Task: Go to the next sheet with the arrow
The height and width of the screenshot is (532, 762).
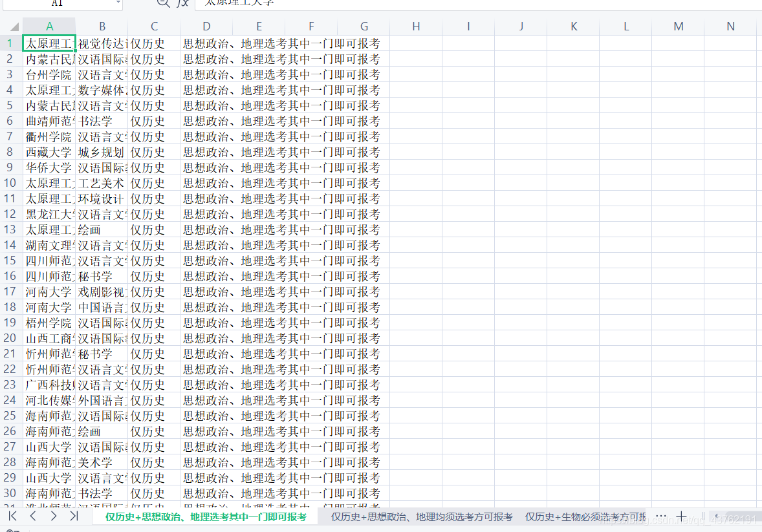Action: point(54,516)
